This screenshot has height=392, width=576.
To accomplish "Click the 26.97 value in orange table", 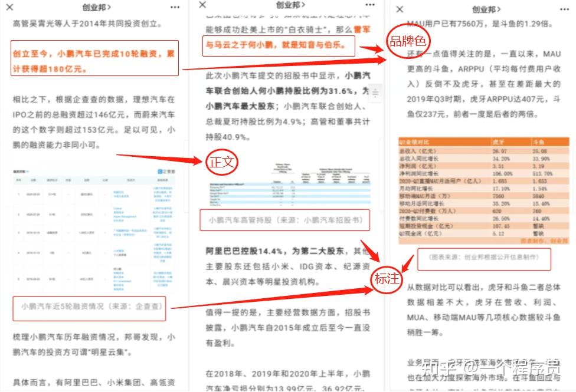I will [x=500, y=151].
